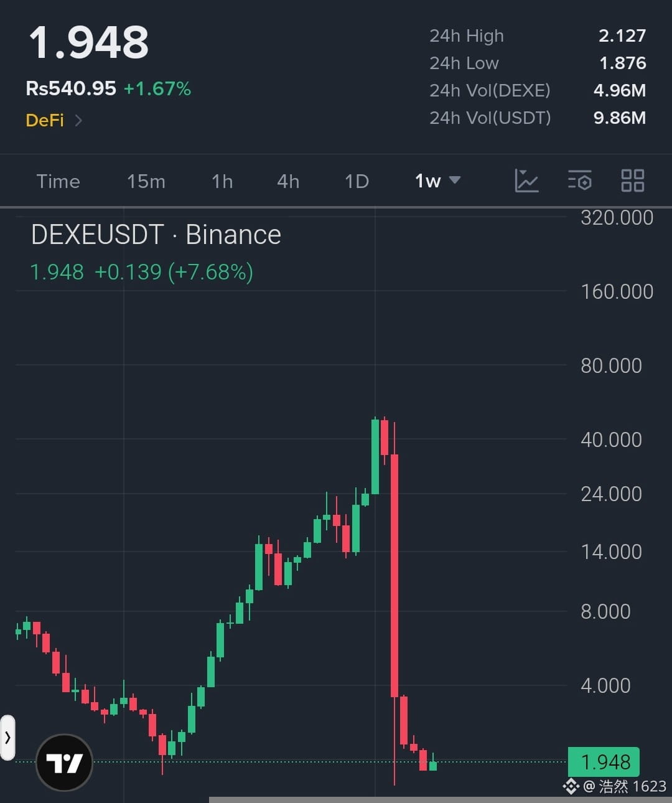672x803 pixels.
Task: Click the 80.000 price axis label
Action: pos(611,366)
